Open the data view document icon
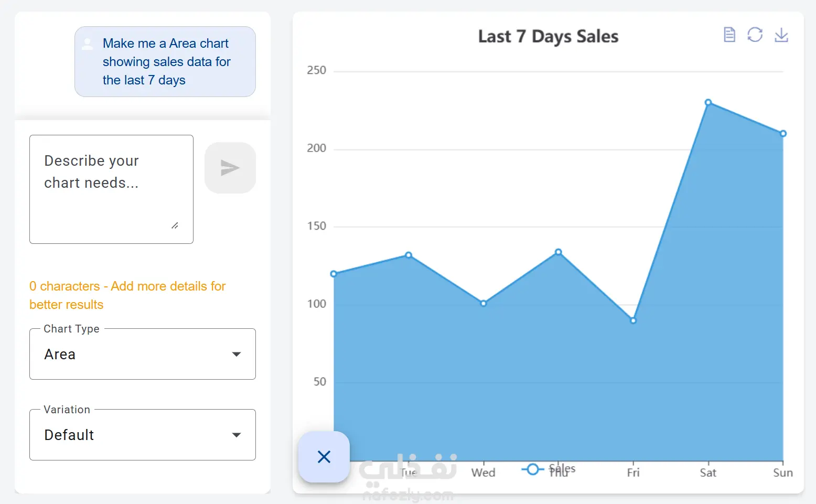The width and height of the screenshot is (816, 504). [729, 35]
